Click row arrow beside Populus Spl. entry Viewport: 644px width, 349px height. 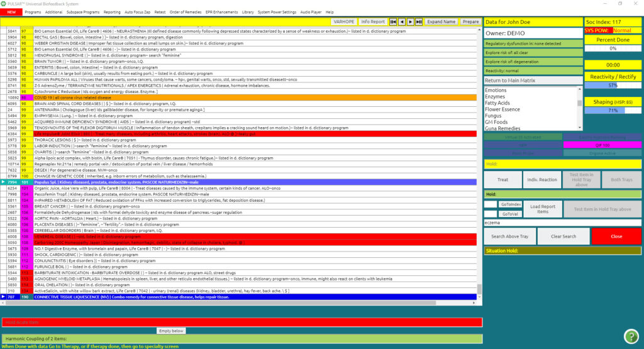(3, 182)
